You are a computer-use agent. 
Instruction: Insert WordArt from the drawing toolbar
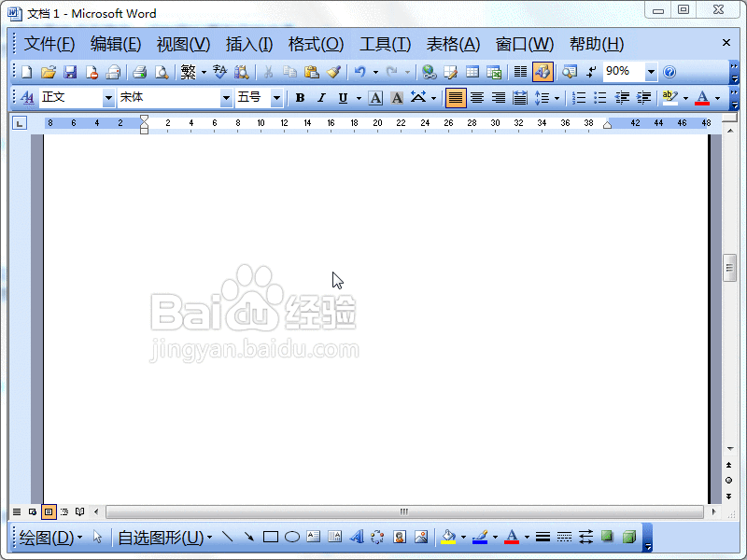point(357,538)
